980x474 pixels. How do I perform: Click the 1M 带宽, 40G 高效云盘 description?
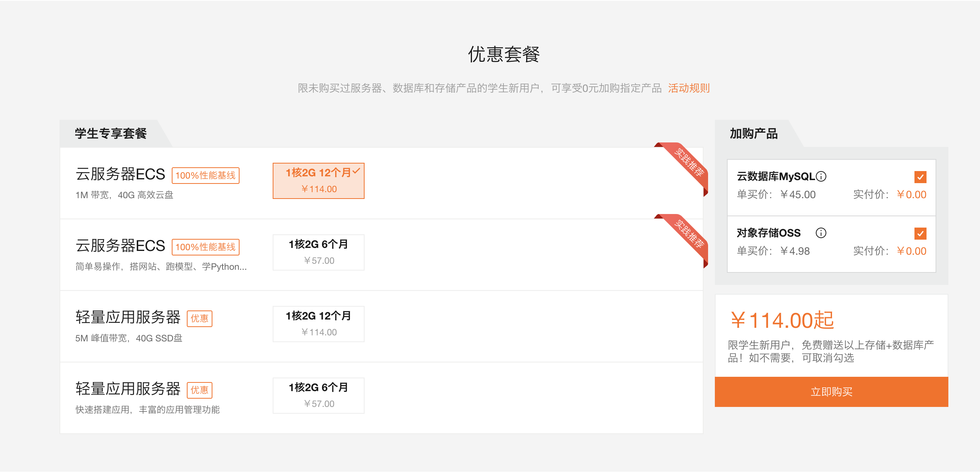tap(124, 195)
